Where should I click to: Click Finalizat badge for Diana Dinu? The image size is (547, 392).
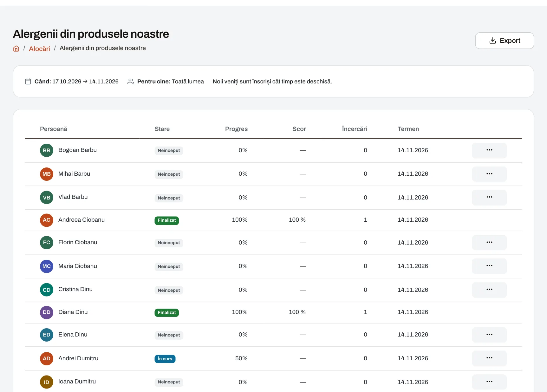pos(167,313)
